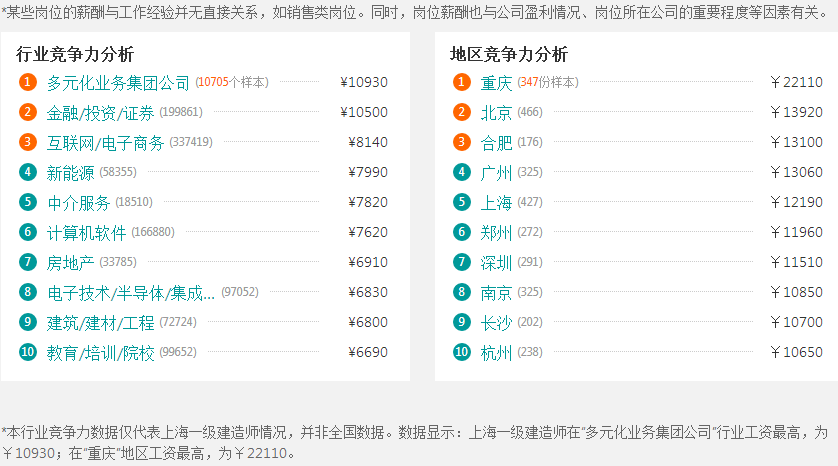Click the orange rank 2 badge beside 金融/投资/证券
Image resolution: width=838 pixels, height=466 pixels.
point(28,112)
